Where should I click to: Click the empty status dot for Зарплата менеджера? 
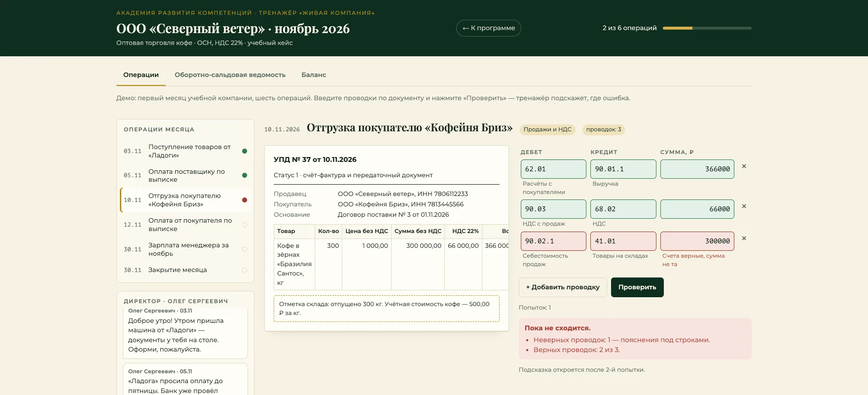tap(245, 249)
